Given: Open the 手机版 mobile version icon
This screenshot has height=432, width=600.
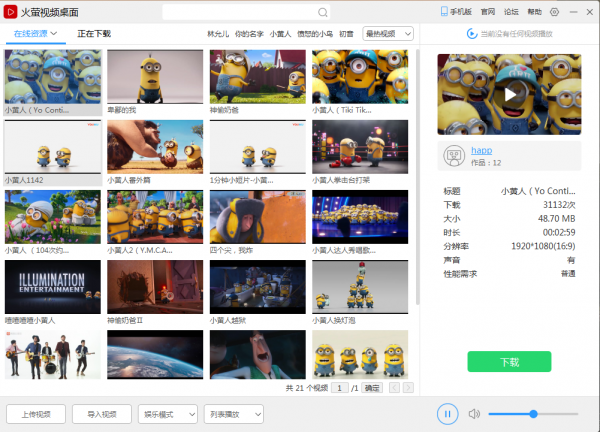Looking at the screenshot, I should coord(444,12).
